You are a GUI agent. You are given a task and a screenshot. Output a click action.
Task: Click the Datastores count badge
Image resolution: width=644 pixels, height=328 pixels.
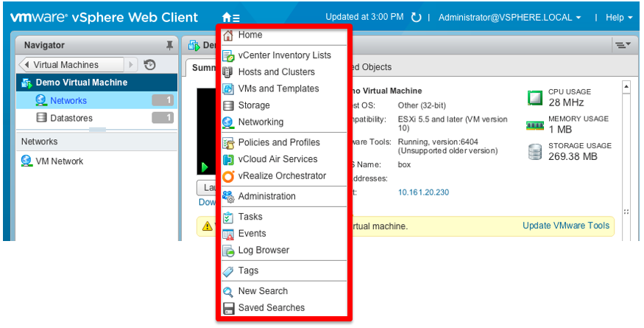pyautogui.click(x=163, y=118)
